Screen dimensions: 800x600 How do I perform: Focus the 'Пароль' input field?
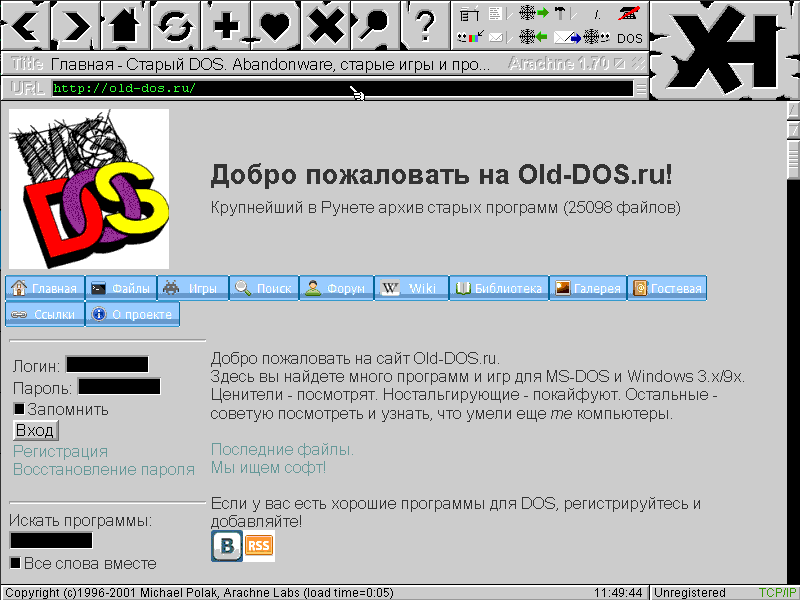[119, 387]
